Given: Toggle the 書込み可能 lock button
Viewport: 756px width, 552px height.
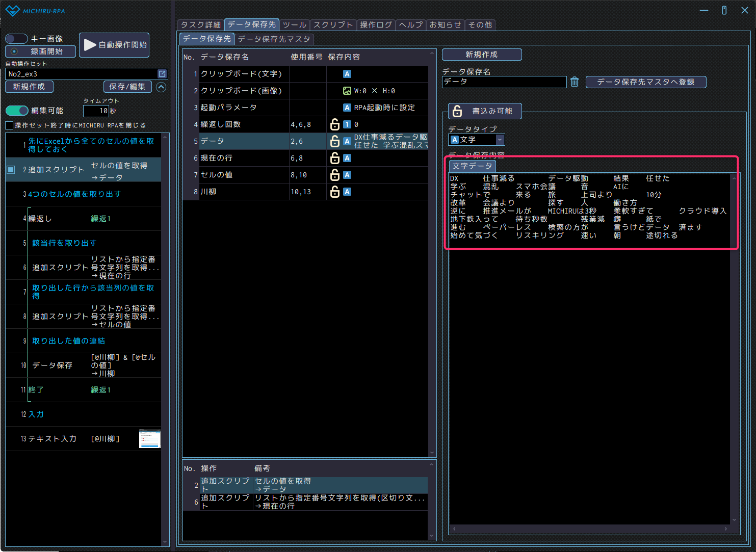Looking at the screenshot, I should pos(484,111).
